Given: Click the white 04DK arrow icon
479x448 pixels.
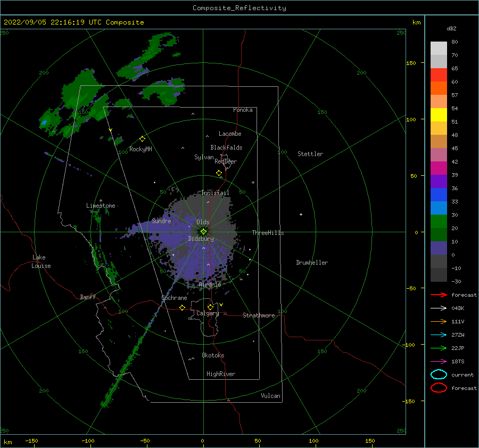Looking at the screenshot, I should coord(439,308).
